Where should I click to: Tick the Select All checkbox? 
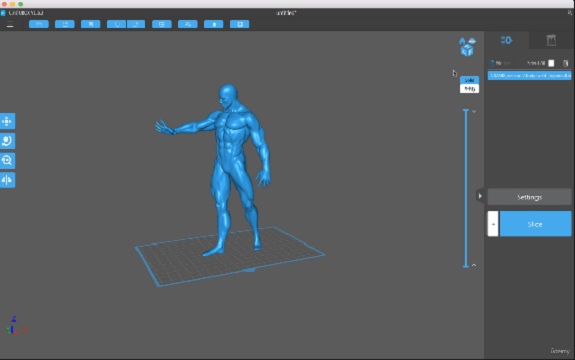tap(551, 63)
